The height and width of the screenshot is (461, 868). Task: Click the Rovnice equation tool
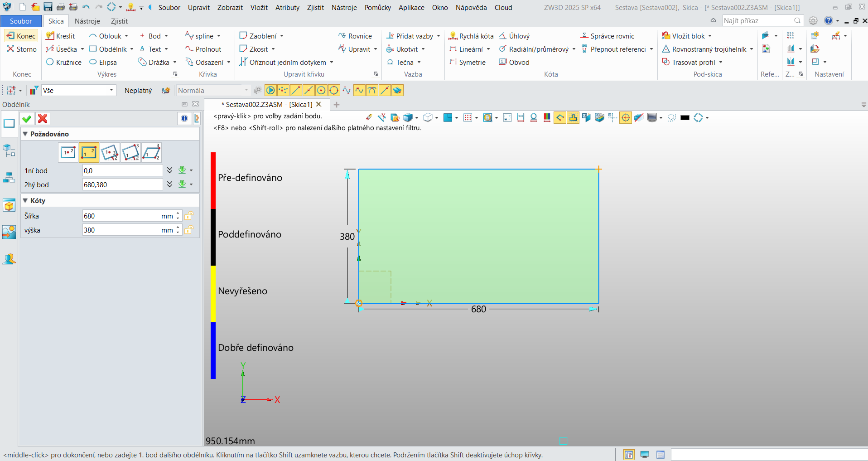pyautogui.click(x=355, y=36)
